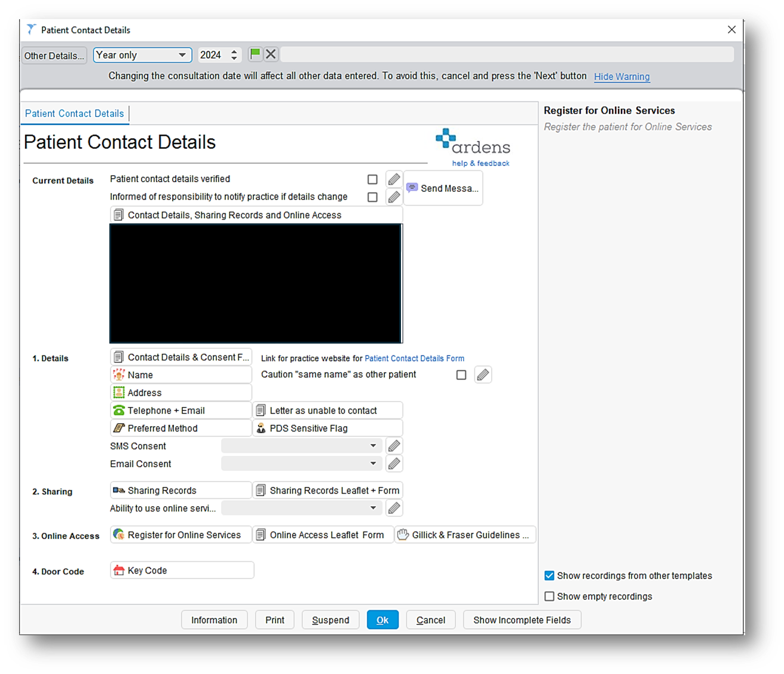784x674 pixels.
Task: Open Letter as unable to contact
Action: [327, 410]
